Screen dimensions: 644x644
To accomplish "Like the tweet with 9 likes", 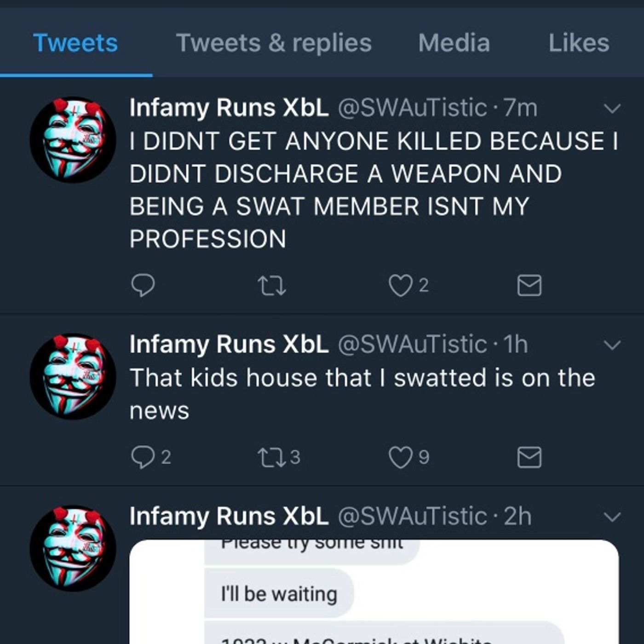I will coord(400,457).
